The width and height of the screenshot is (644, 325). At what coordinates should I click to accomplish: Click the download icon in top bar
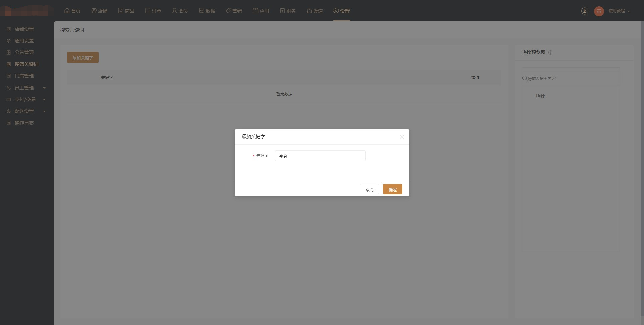tap(585, 11)
